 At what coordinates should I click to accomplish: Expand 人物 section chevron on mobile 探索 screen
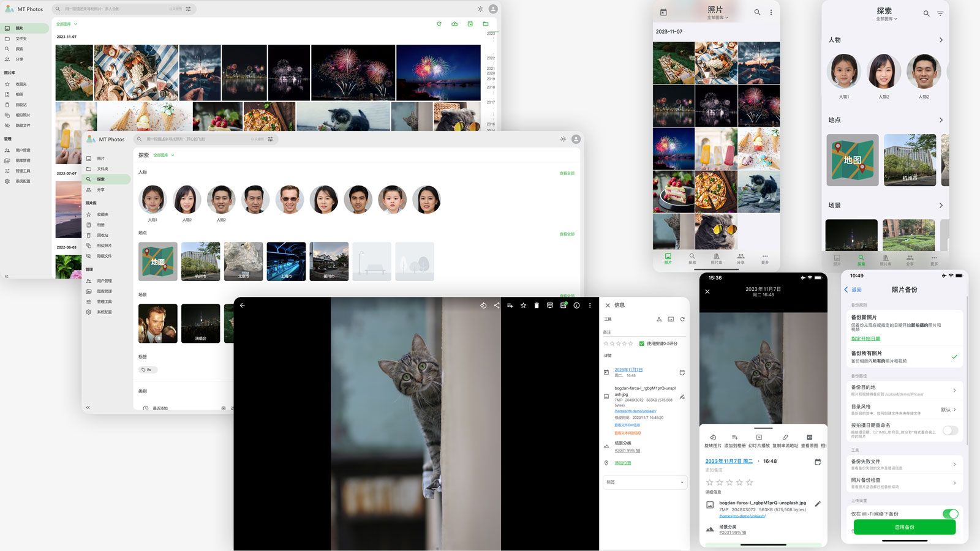tap(941, 40)
